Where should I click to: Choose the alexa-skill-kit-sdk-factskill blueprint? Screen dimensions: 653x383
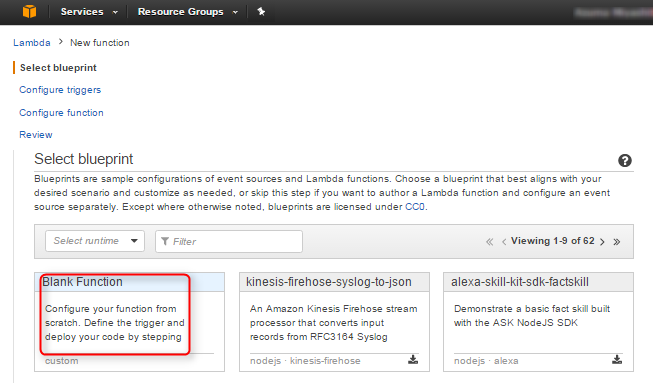pos(538,322)
